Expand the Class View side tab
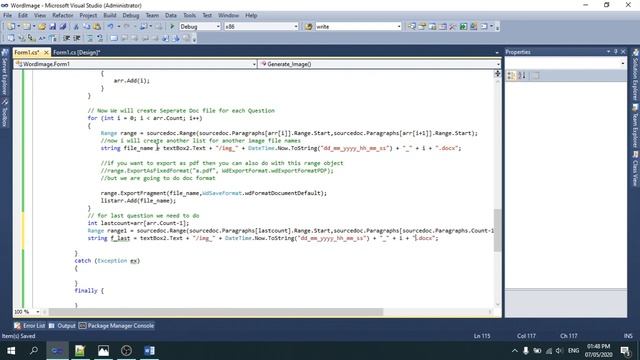This screenshot has width=640, height=360. (x=635, y=169)
